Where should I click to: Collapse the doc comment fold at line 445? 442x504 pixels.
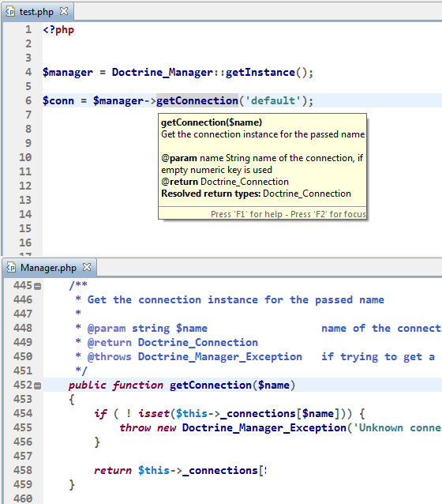click(x=38, y=286)
